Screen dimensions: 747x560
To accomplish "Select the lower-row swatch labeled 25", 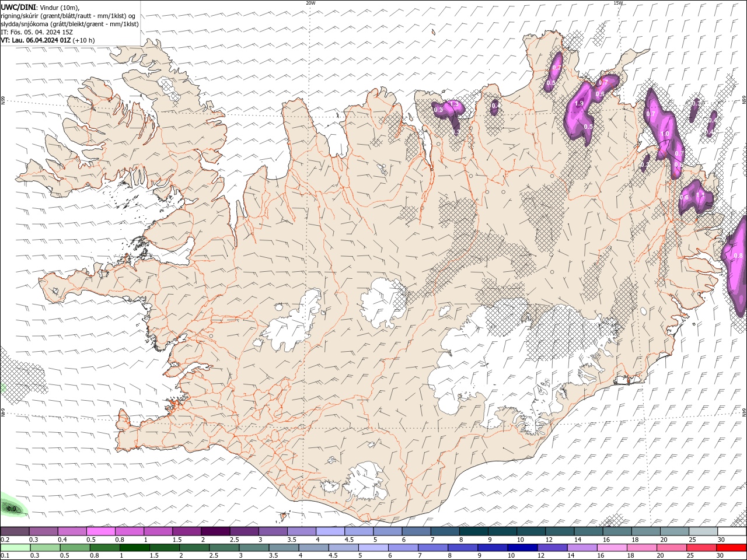I will pyautogui.click(x=701, y=548).
